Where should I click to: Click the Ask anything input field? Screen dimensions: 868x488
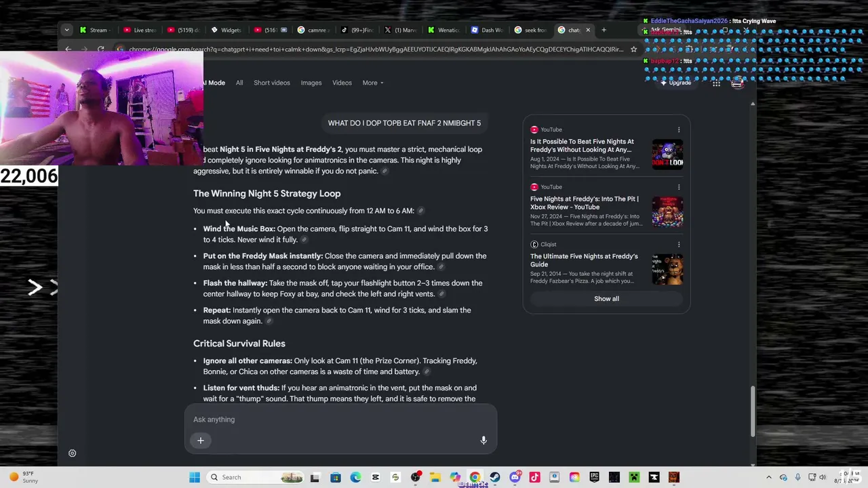(x=339, y=420)
